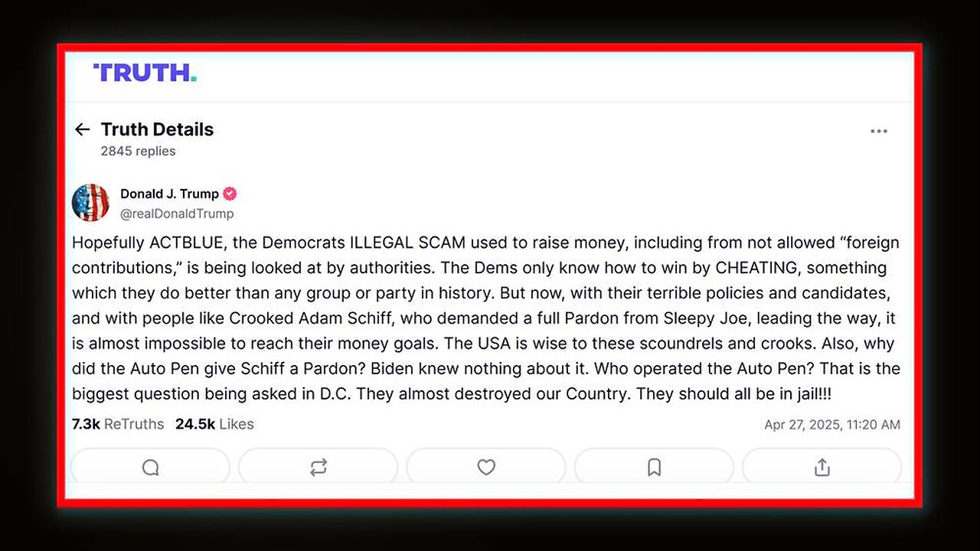
Task: Open the three-dot more options menu
Action: (x=878, y=132)
